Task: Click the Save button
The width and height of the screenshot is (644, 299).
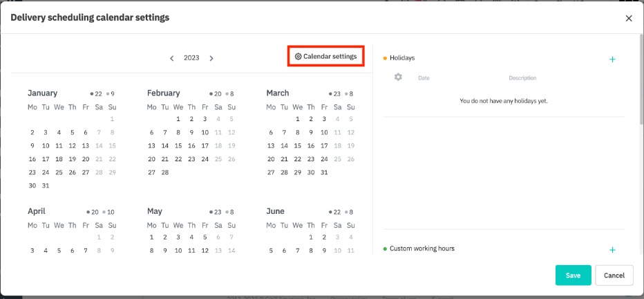Action: click(573, 275)
